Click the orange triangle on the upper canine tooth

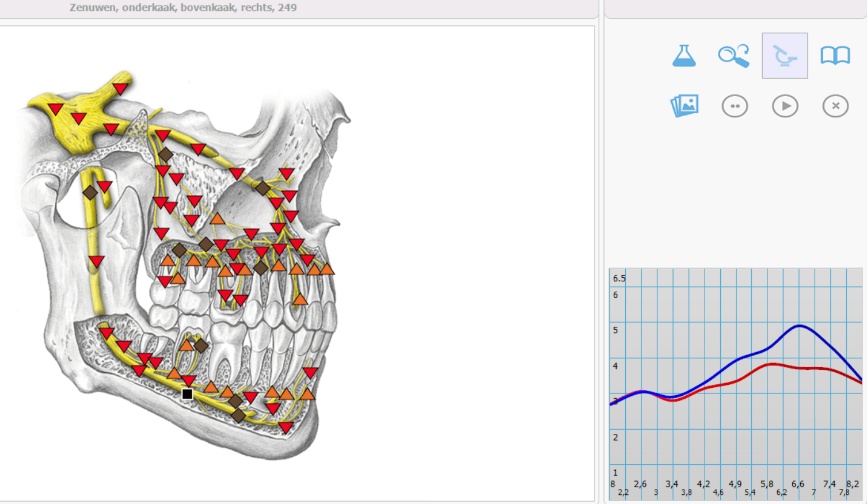299,298
